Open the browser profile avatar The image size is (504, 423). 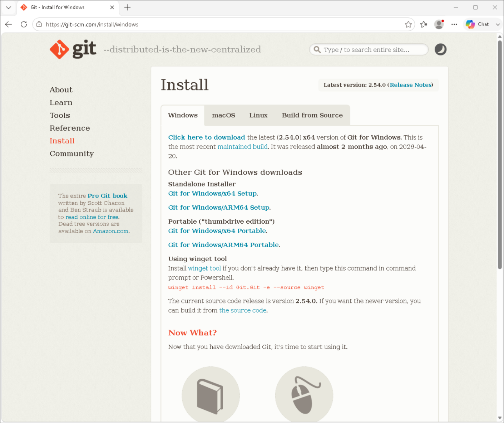[439, 24]
